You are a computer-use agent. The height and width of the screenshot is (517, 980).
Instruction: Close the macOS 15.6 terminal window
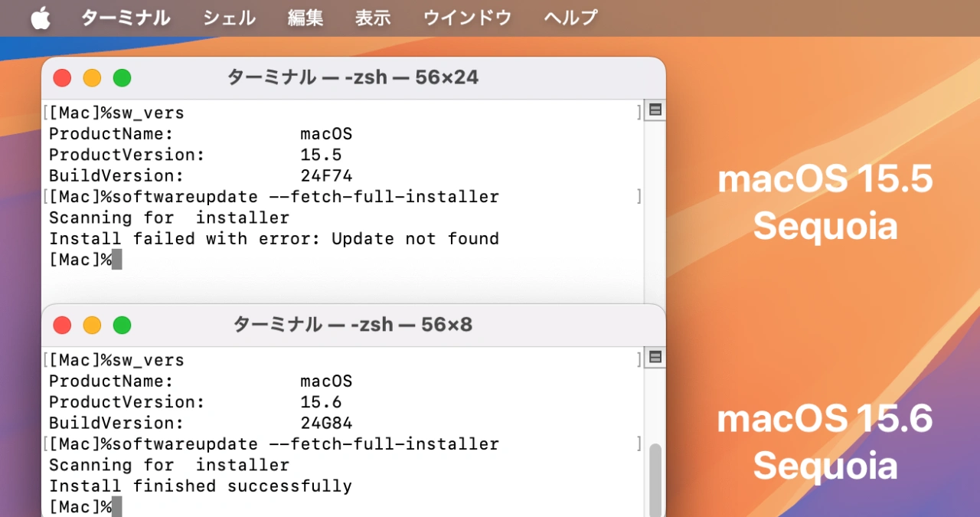[x=62, y=325]
